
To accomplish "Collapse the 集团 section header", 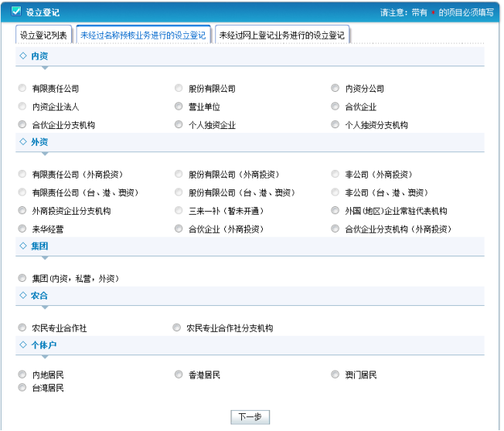I will point(250,246).
